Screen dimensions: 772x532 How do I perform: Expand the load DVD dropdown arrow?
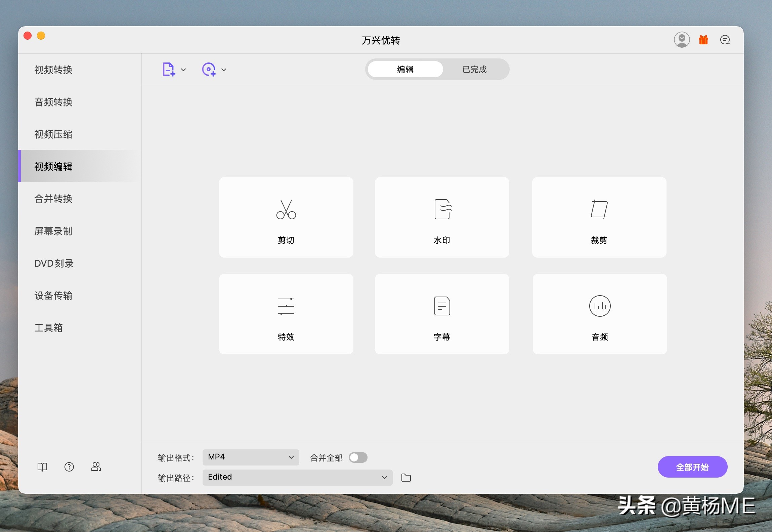[224, 70]
